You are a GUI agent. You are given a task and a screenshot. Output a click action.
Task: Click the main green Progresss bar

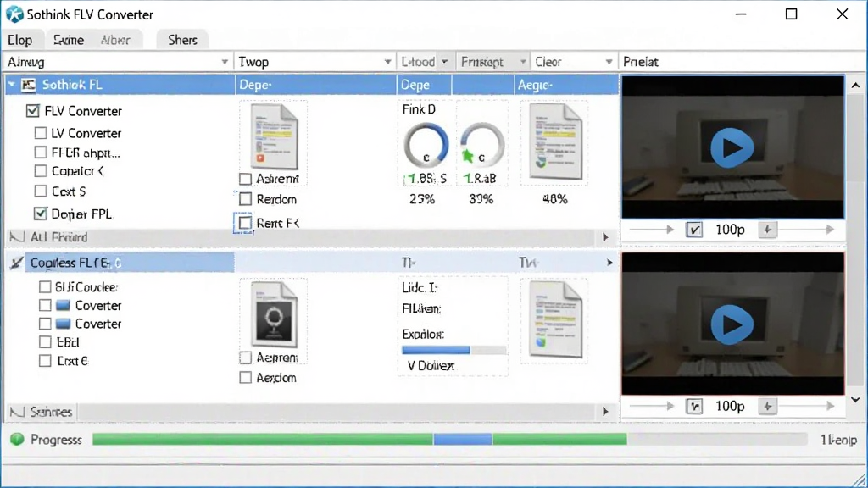click(x=448, y=440)
